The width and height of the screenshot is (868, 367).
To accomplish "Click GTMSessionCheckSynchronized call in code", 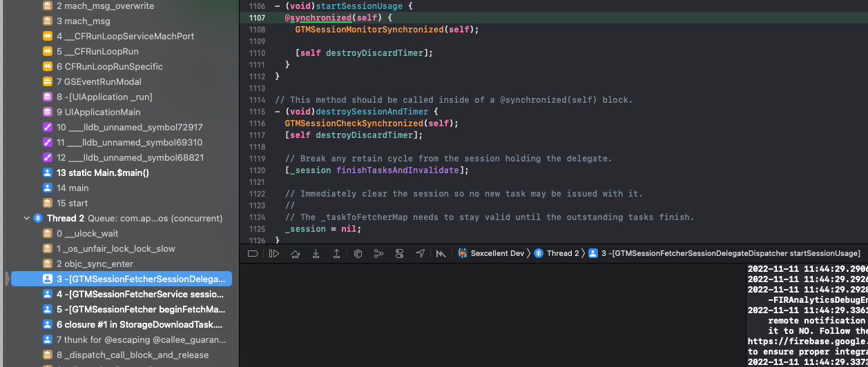I will pos(354,123).
